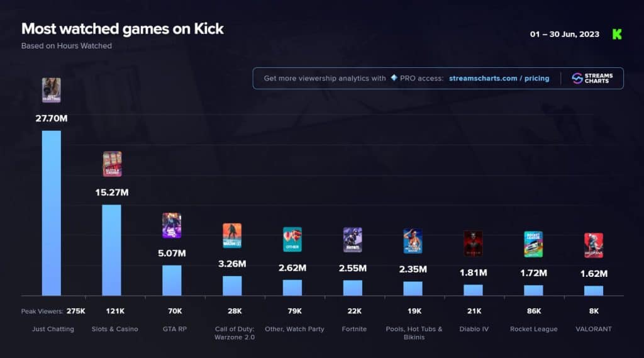
Task: Select the VALORANT cover icon
Action: [x=594, y=245]
